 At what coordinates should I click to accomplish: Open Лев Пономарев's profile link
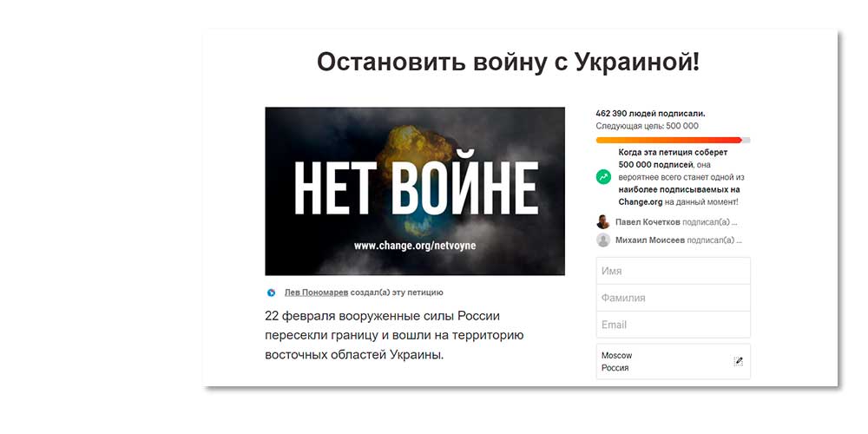click(316, 293)
